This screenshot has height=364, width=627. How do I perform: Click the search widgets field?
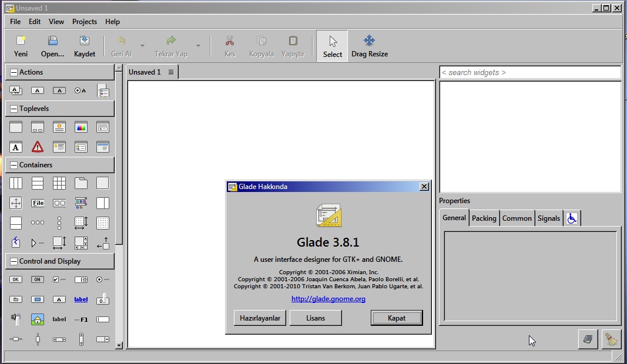pyautogui.click(x=530, y=72)
